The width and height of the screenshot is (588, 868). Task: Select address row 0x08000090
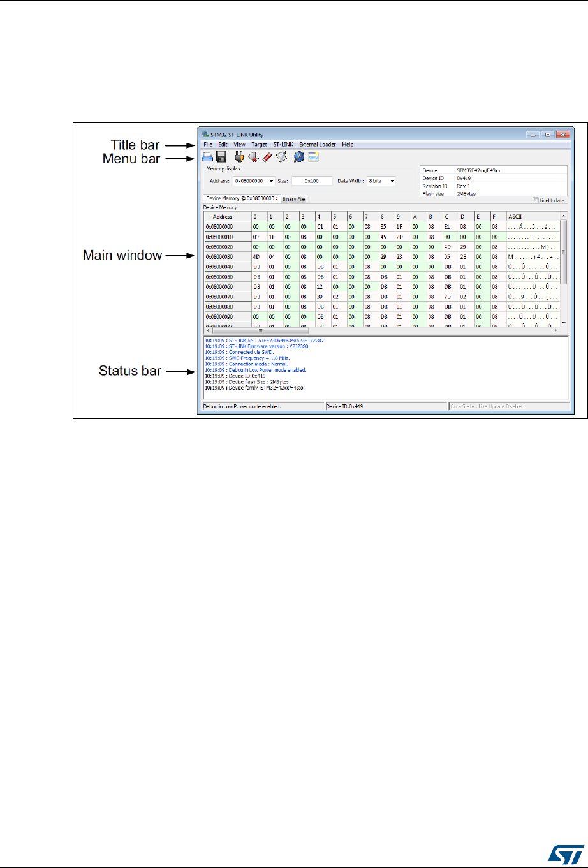(x=227, y=316)
